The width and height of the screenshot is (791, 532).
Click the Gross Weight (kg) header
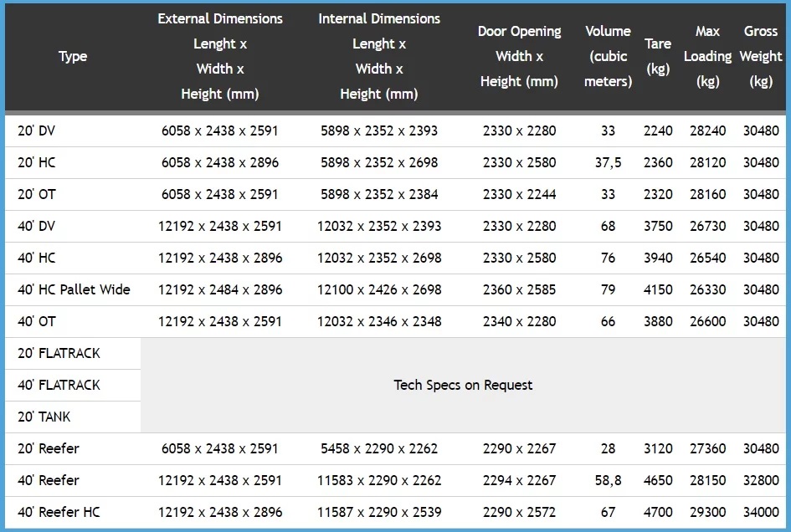click(761, 56)
